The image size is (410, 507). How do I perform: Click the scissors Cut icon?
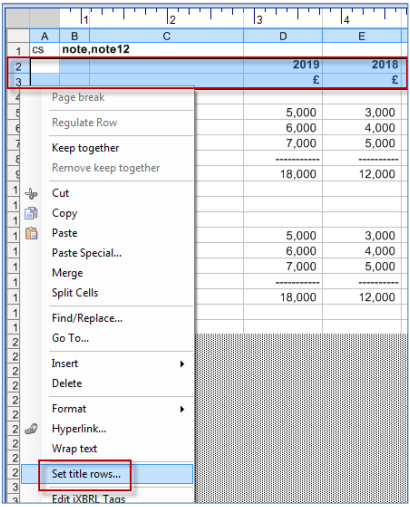(31, 194)
